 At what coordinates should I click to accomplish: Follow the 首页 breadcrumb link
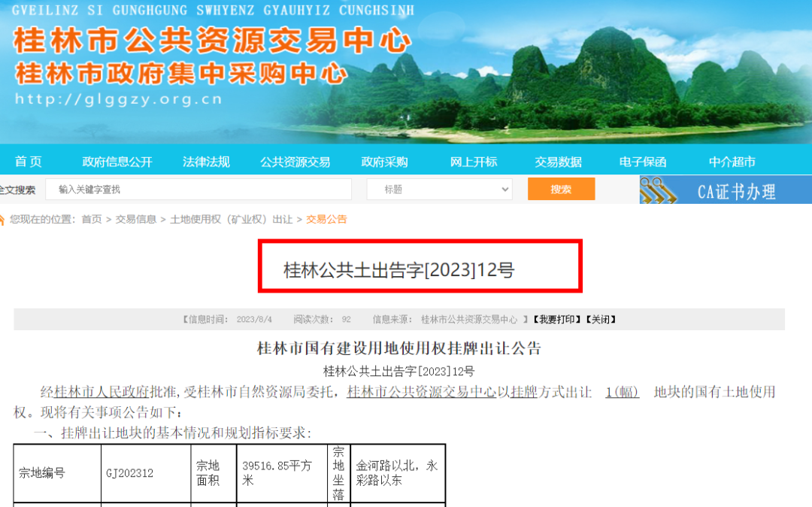click(92, 220)
